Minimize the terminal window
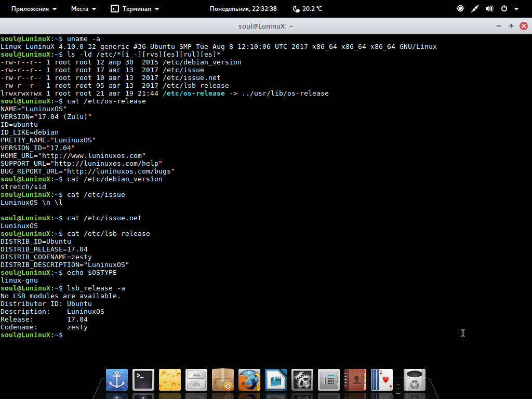Screen dimensions: 532x399 [498, 26]
